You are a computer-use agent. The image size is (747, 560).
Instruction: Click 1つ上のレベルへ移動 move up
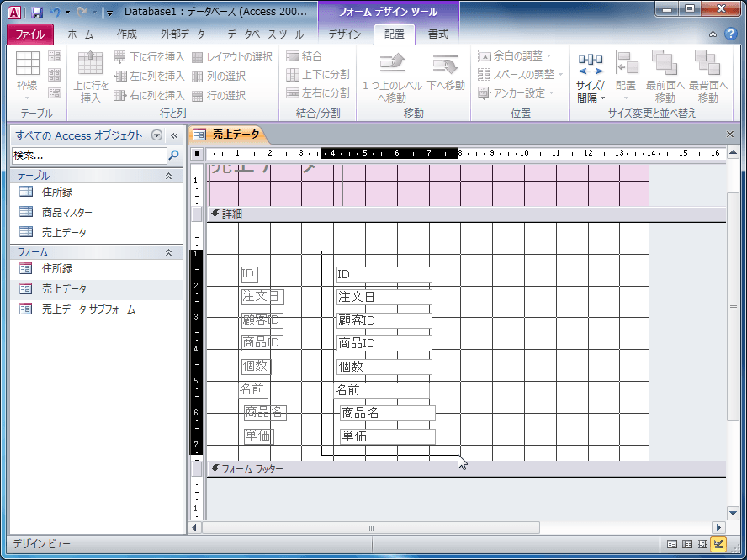tap(392, 77)
